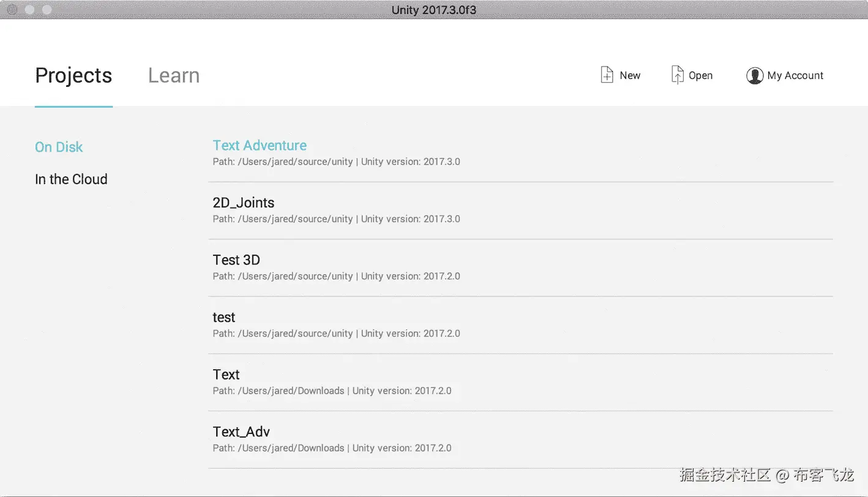
Task: Click the New project document icon
Action: (x=607, y=75)
